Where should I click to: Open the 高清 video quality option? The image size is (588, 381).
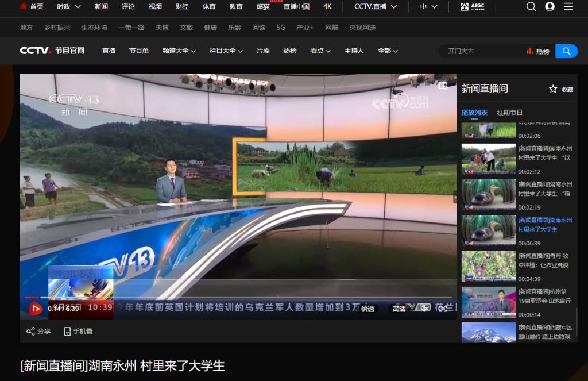399,309
